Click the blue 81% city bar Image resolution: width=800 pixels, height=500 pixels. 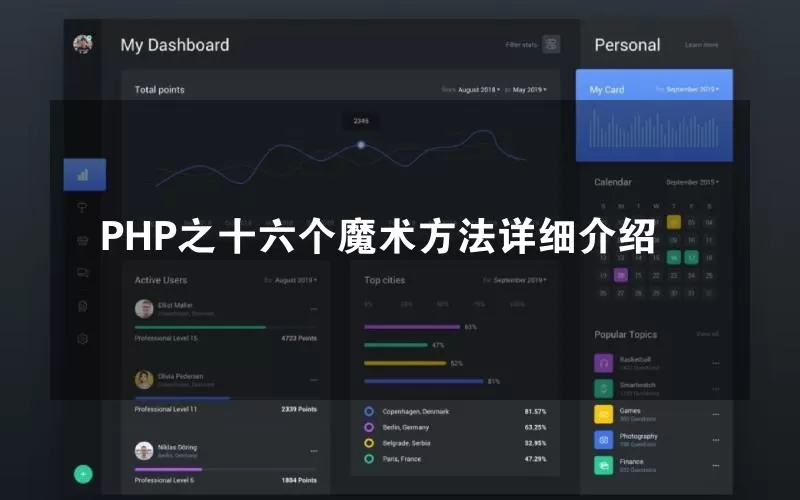[423, 381]
